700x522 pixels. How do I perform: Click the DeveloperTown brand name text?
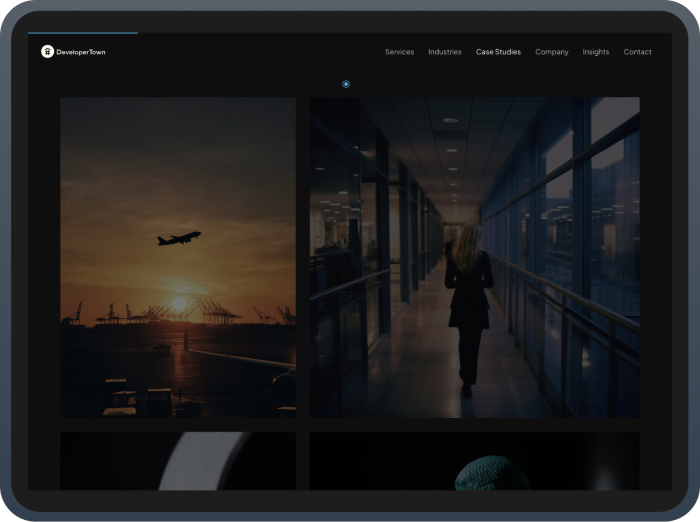81,52
